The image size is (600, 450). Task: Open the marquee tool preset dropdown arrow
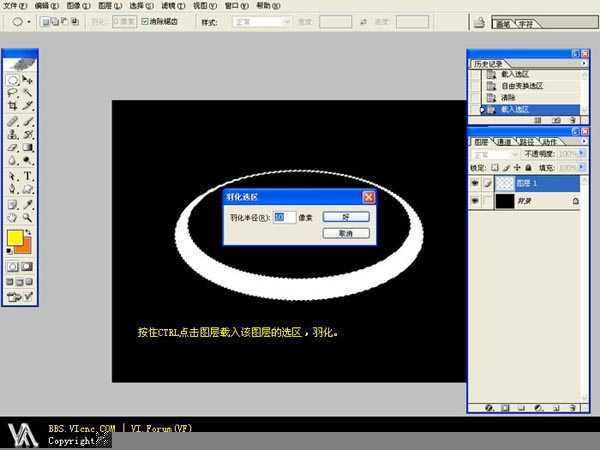pos(29,22)
